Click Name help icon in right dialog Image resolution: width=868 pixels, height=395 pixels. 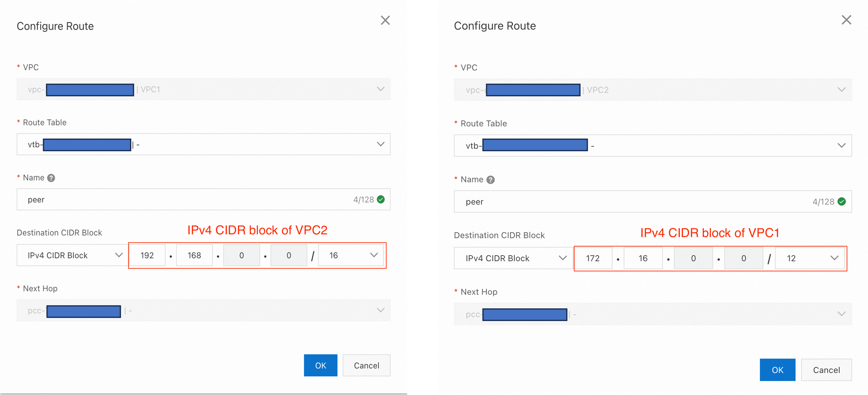491,180
